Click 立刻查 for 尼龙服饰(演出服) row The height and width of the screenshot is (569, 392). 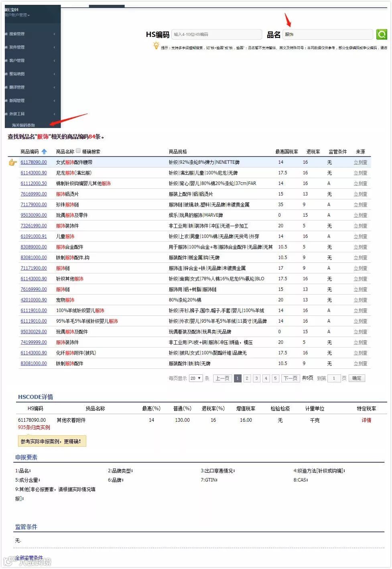click(x=360, y=173)
